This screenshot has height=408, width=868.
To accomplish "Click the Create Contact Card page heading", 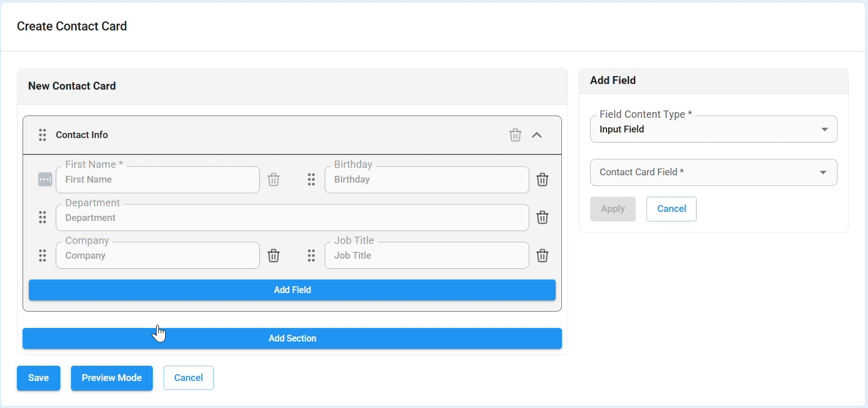I will coord(72,26).
